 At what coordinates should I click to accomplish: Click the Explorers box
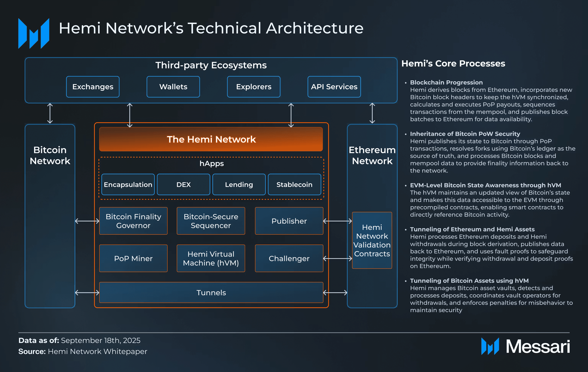point(253,87)
